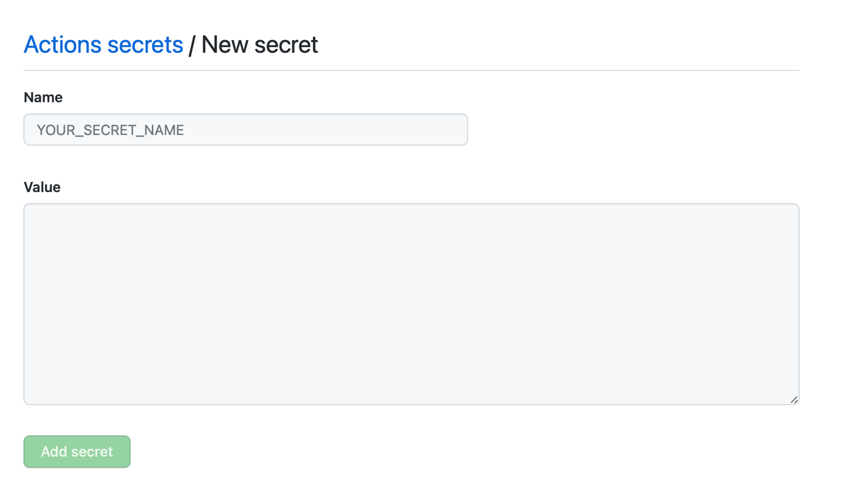The image size is (855, 504).
Task: Click the Name field label
Action: (43, 97)
